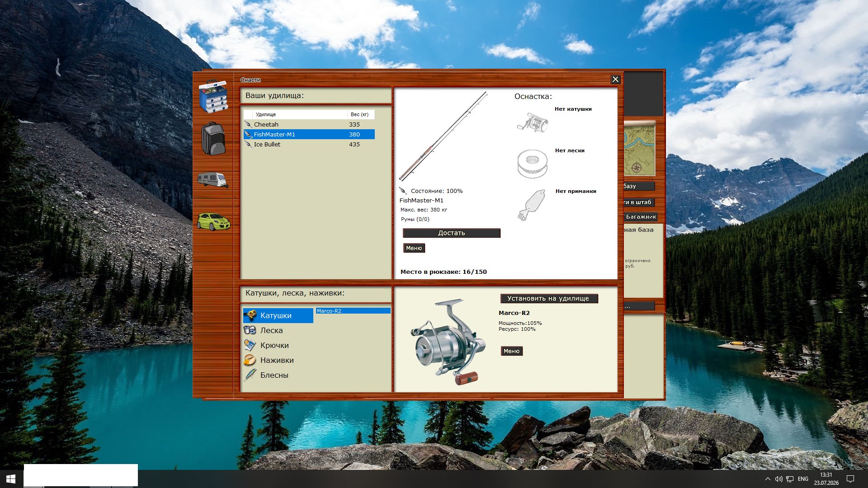868x488 pixels.
Task: Select the camper trailer icon
Action: 213,180
